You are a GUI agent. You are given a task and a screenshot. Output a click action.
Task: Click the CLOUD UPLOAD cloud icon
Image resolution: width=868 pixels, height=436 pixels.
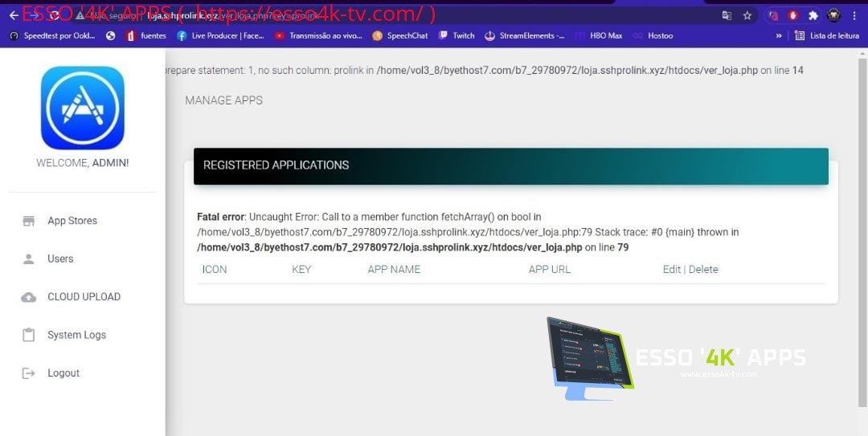click(29, 297)
